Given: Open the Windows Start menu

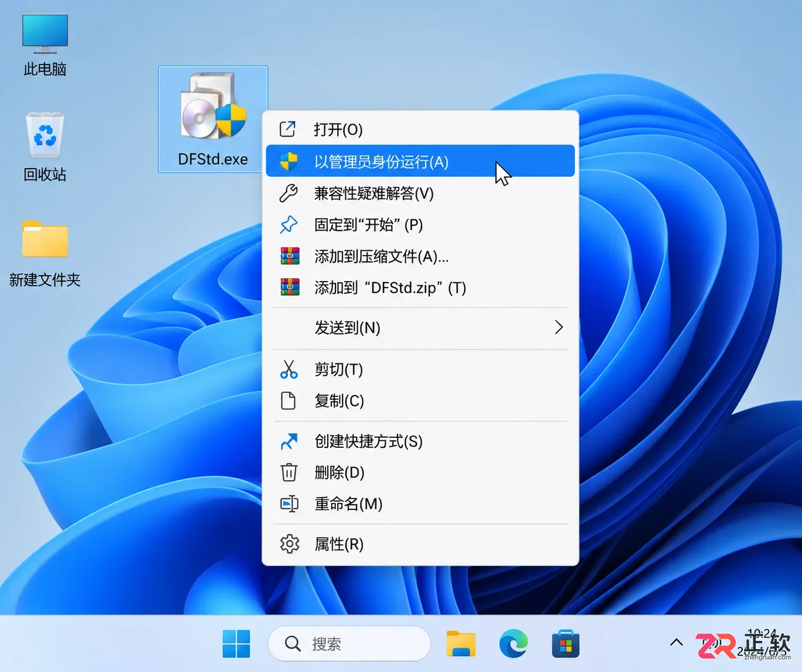Looking at the screenshot, I should click(237, 644).
